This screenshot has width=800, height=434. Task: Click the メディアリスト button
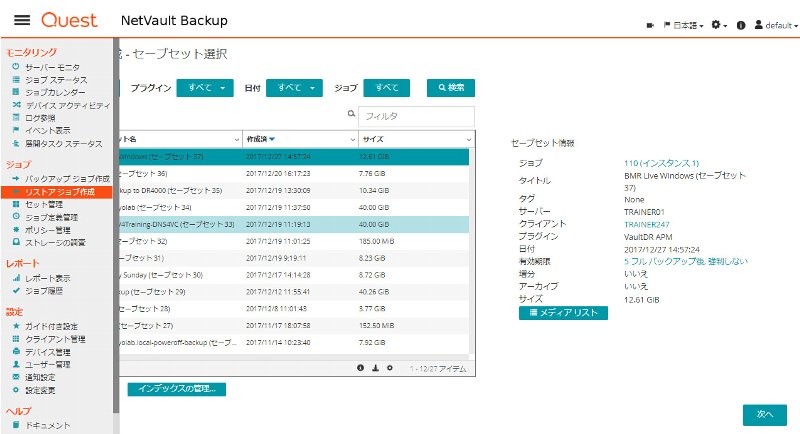pos(563,313)
